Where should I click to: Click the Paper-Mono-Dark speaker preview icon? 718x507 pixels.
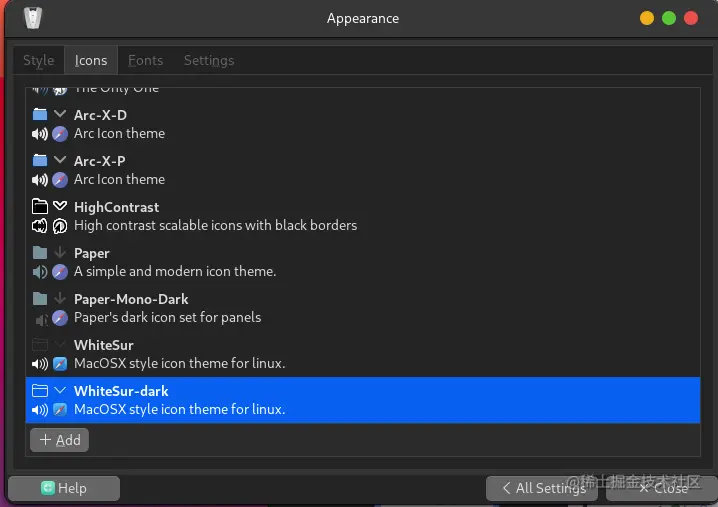pyautogui.click(x=42, y=319)
